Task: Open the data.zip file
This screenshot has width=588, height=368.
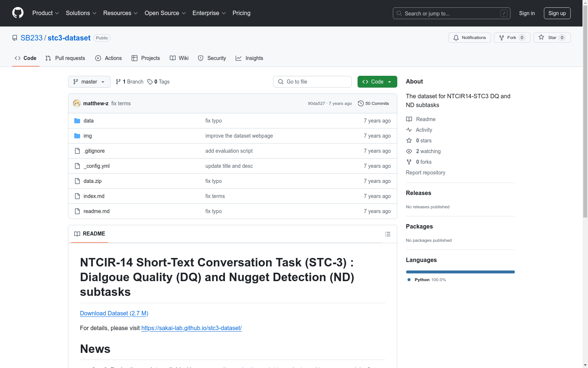Action: (93, 181)
